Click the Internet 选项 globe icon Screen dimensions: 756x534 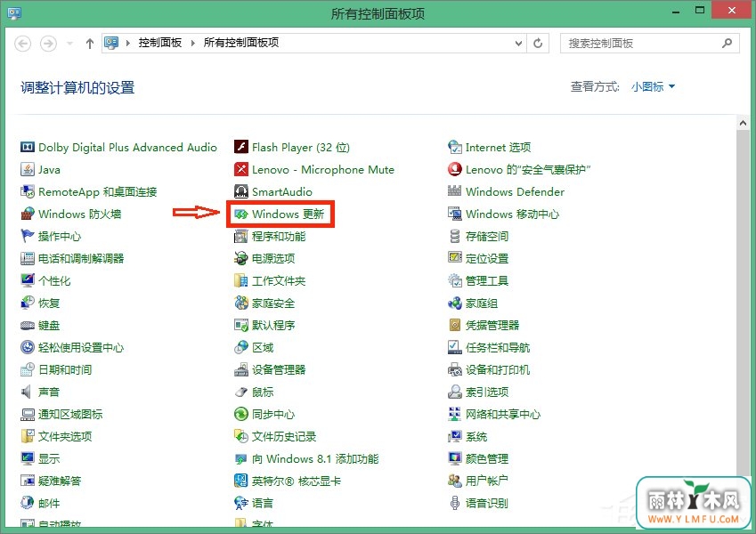point(455,147)
